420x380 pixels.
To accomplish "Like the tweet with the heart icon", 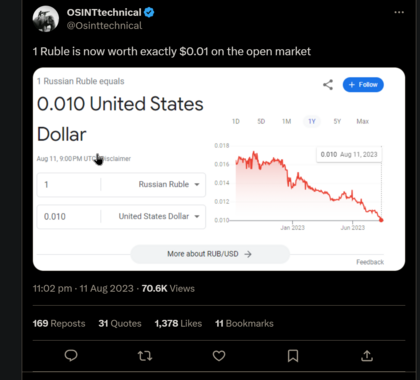I will coord(219,356).
